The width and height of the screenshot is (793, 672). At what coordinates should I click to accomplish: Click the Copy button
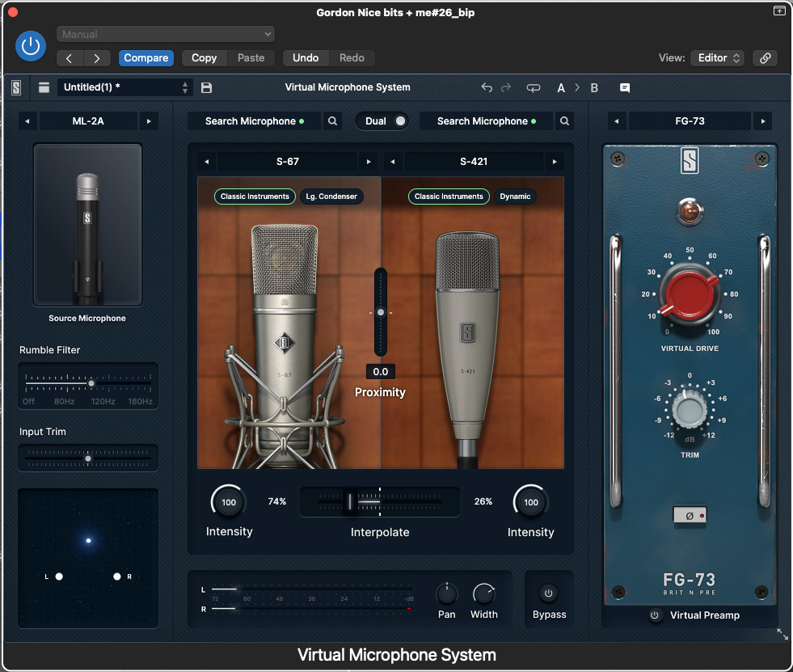[x=204, y=58]
